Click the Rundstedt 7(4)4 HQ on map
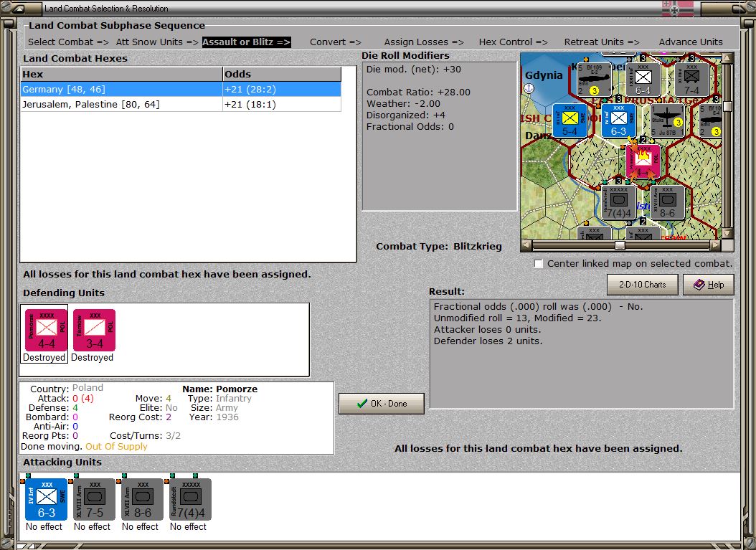This screenshot has width=756, height=550. [618, 202]
